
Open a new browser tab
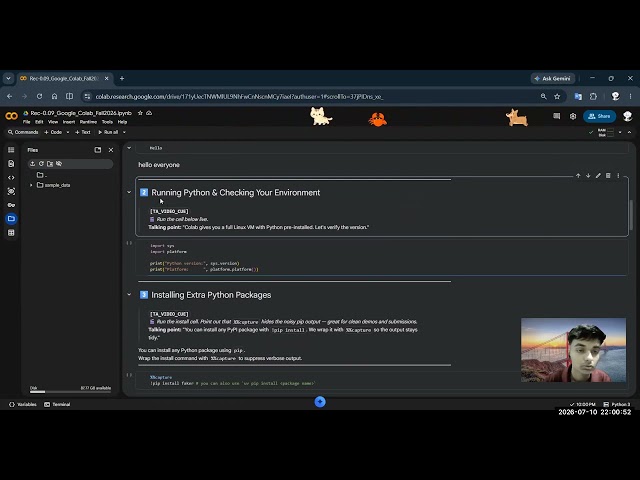[x=122, y=78]
